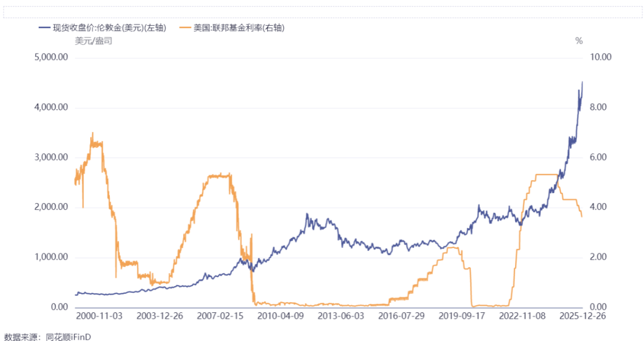This screenshot has height=341, width=644.
Task: Click the 0.00 left axis value
Action: [x=60, y=307]
